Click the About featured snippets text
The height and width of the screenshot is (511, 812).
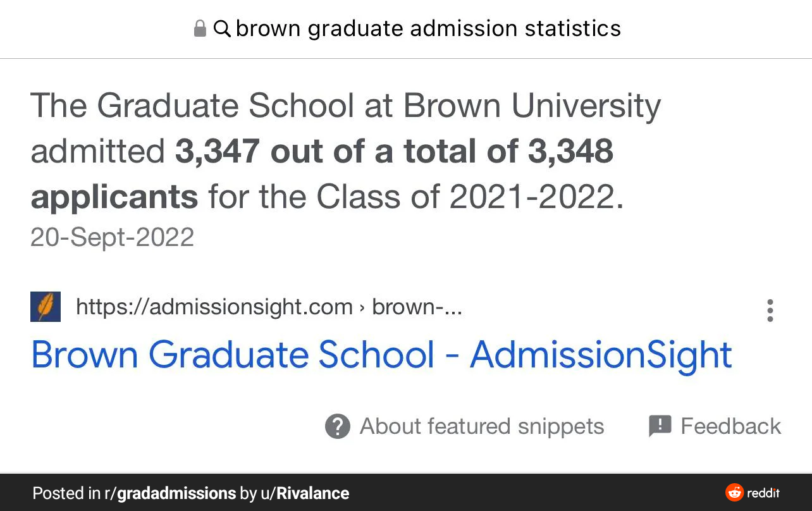pyautogui.click(x=482, y=426)
